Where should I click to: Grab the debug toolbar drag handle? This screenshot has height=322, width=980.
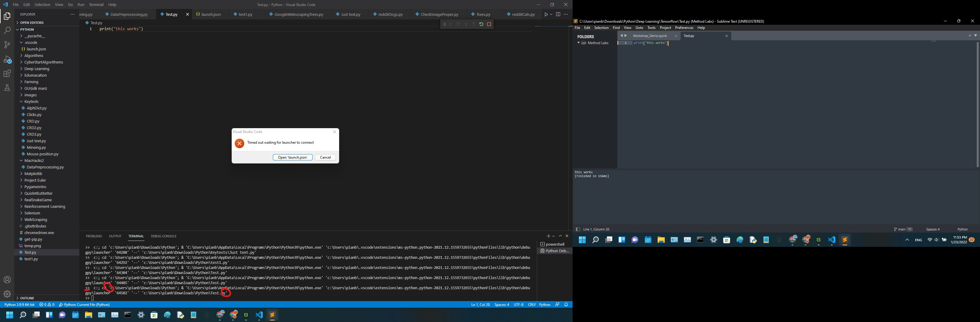(x=444, y=24)
